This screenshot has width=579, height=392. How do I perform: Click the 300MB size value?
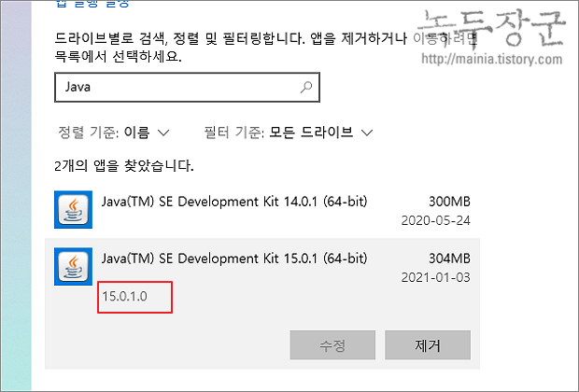[x=449, y=202]
